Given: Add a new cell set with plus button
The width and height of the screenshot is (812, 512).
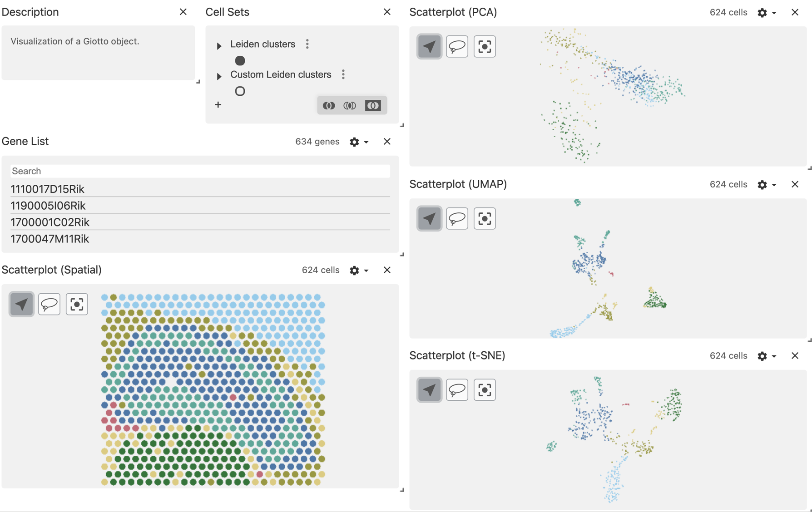Looking at the screenshot, I should click(218, 105).
